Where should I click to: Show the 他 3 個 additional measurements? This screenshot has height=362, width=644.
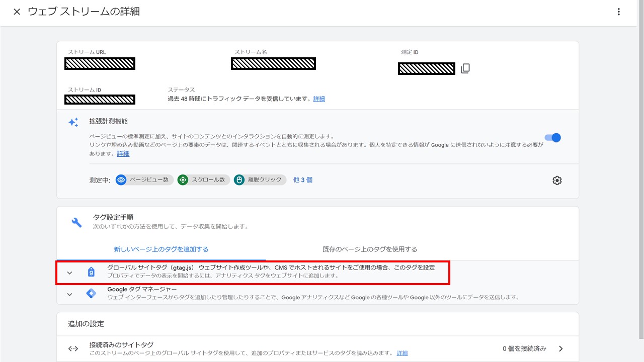(303, 179)
